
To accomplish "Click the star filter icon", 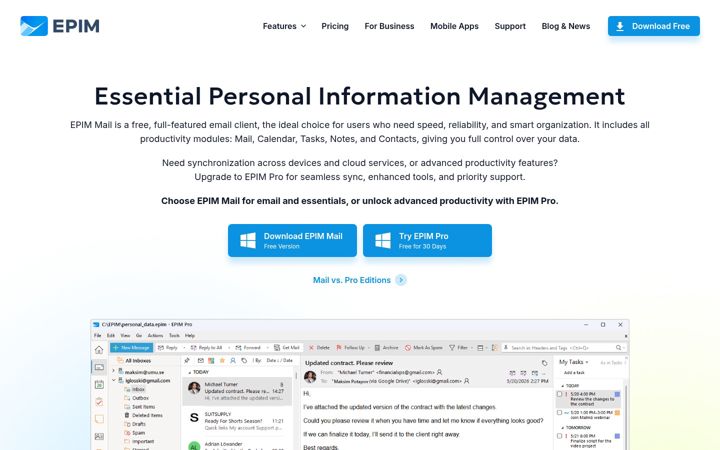I will [222, 360].
